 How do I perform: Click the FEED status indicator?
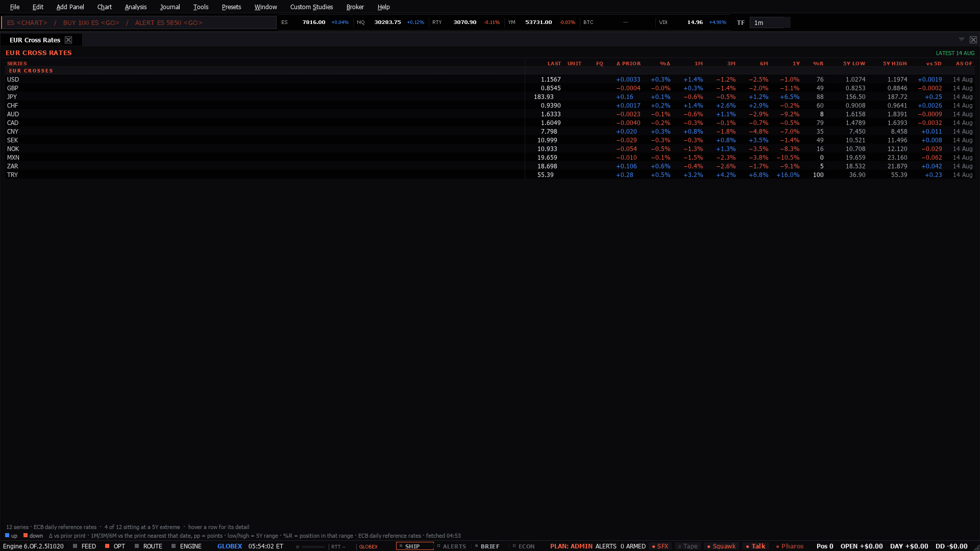84,546
